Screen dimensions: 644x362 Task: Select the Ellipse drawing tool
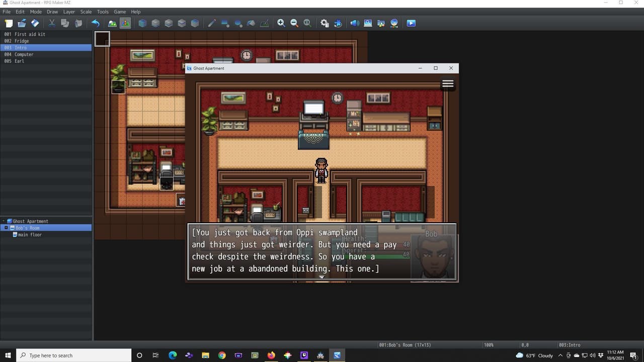(x=238, y=23)
